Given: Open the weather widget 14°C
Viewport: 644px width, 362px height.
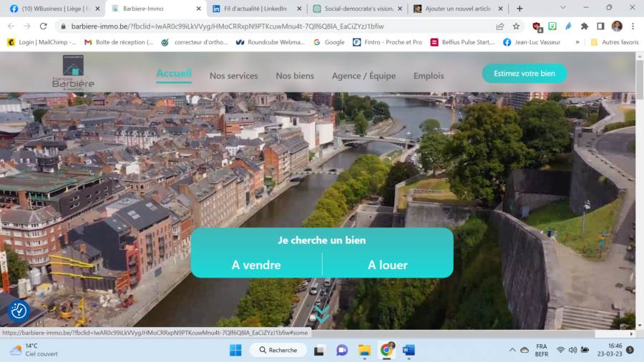Looking at the screenshot, I should (x=34, y=350).
